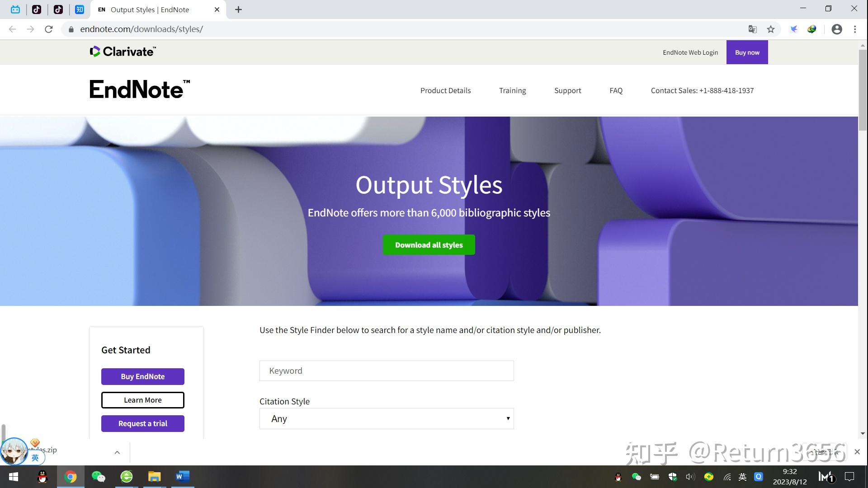Click the browser reload page icon

click(49, 29)
